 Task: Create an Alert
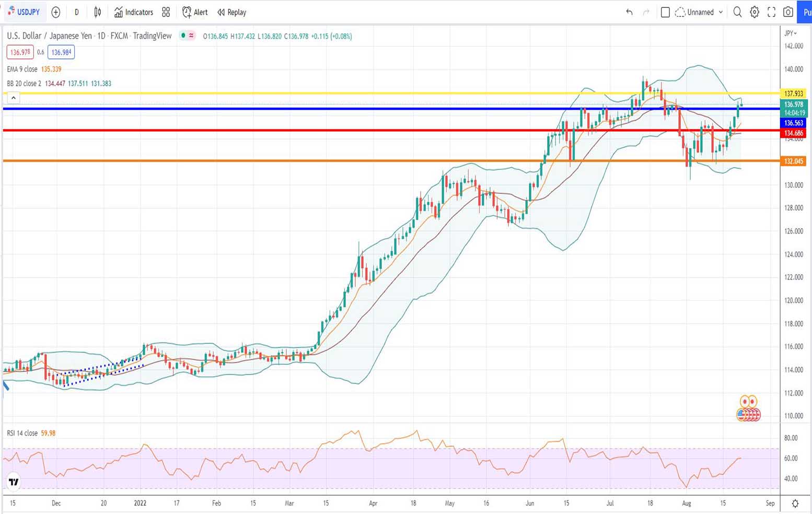(195, 12)
